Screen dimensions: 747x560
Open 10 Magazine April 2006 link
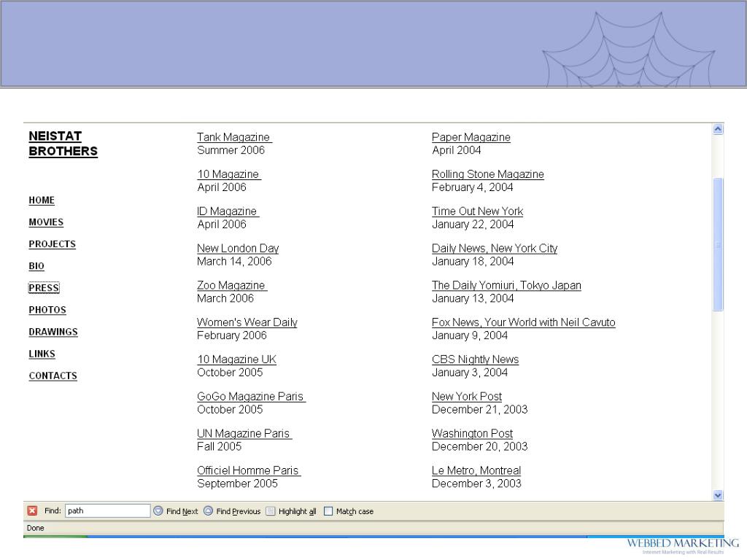click(x=229, y=174)
